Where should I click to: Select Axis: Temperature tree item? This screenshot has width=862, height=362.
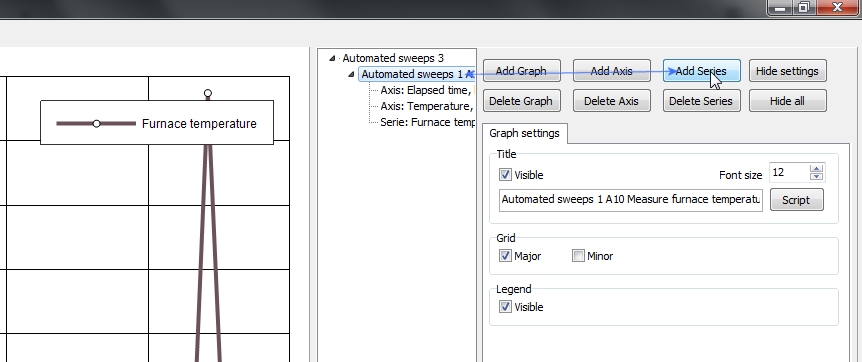tap(427, 106)
